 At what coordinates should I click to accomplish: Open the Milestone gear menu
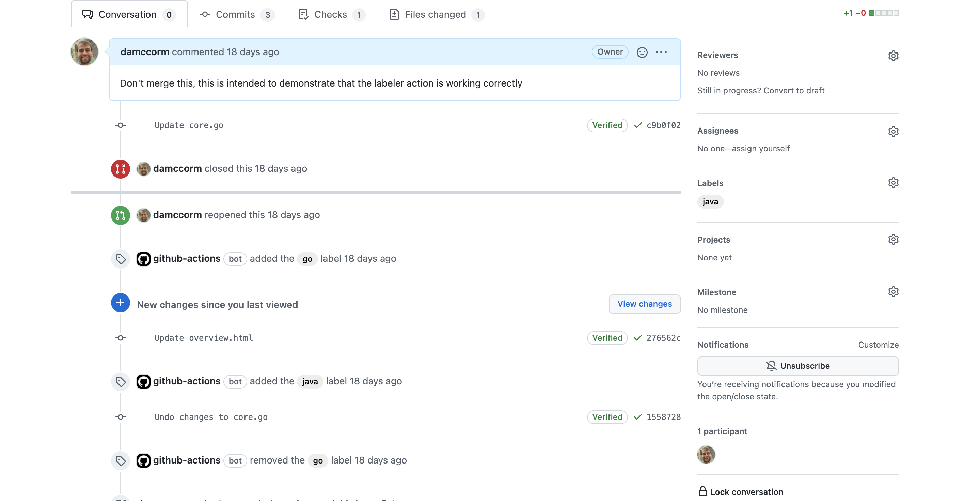893,292
